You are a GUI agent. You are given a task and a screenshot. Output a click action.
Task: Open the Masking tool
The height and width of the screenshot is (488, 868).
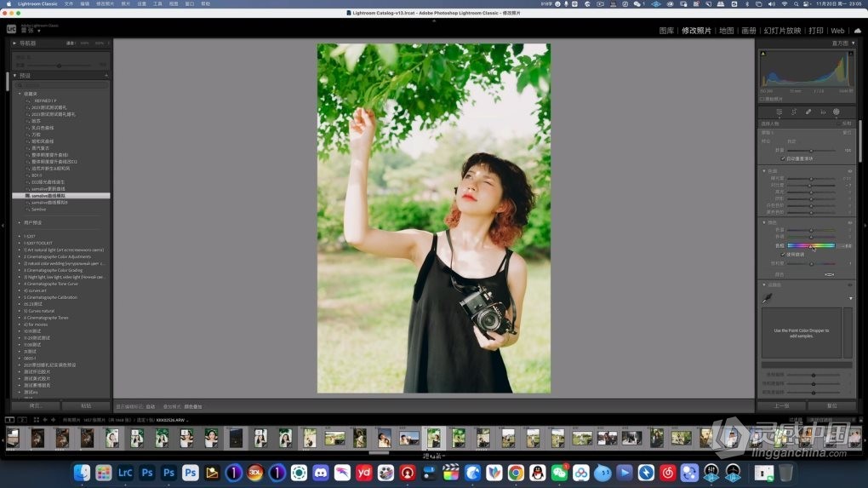pos(837,112)
